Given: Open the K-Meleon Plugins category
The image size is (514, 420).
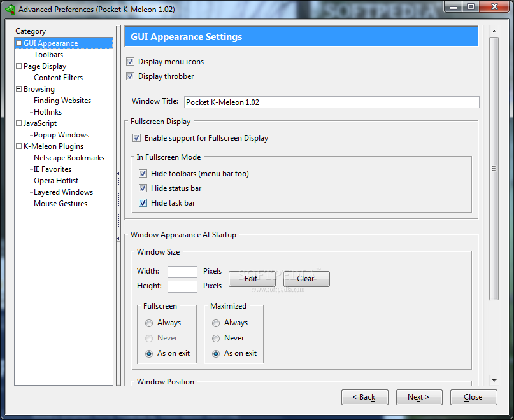Looking at the screenshot, I should 54,146.
